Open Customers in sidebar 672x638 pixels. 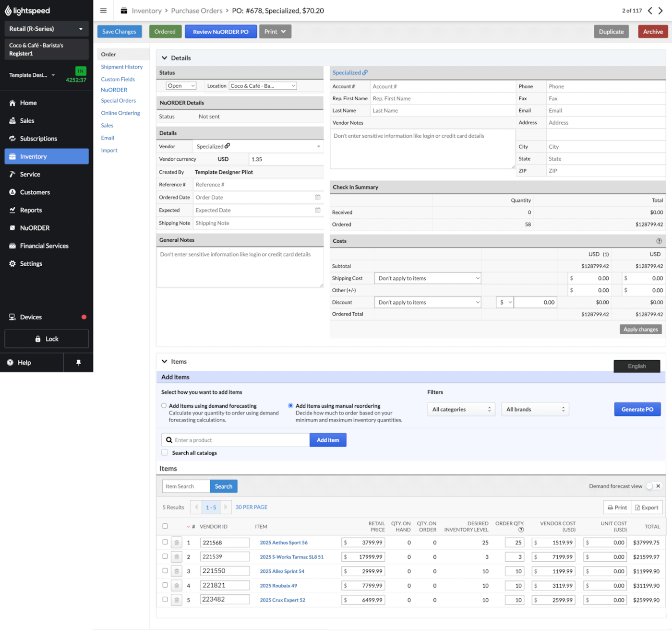point(47,192)
